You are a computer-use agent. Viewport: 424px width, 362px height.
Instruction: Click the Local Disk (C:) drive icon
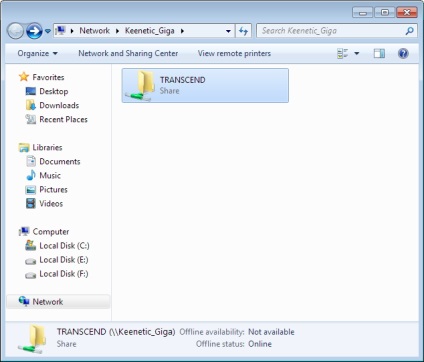pos(31,245)
